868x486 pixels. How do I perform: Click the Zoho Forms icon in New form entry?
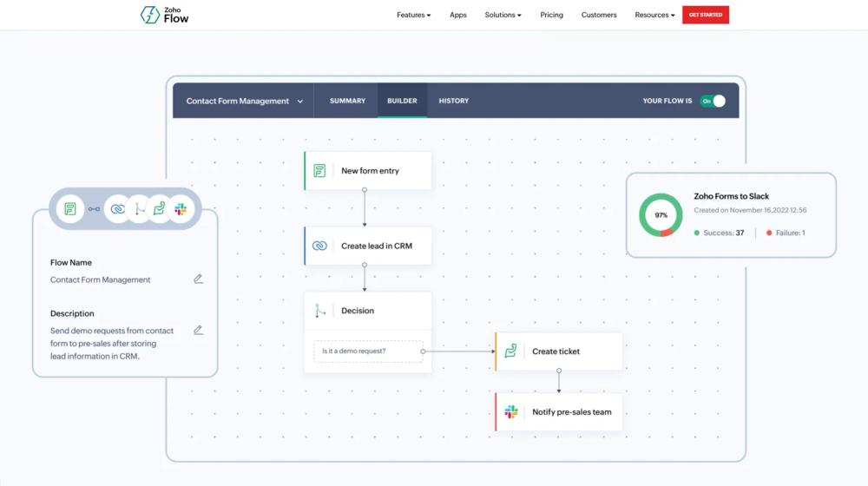point(319,170)
